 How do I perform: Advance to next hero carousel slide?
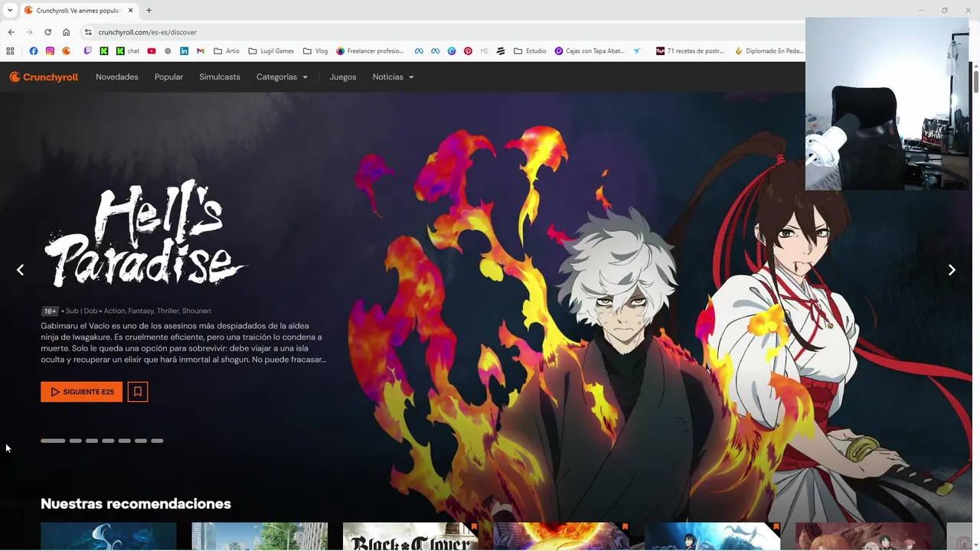(952, 269)
